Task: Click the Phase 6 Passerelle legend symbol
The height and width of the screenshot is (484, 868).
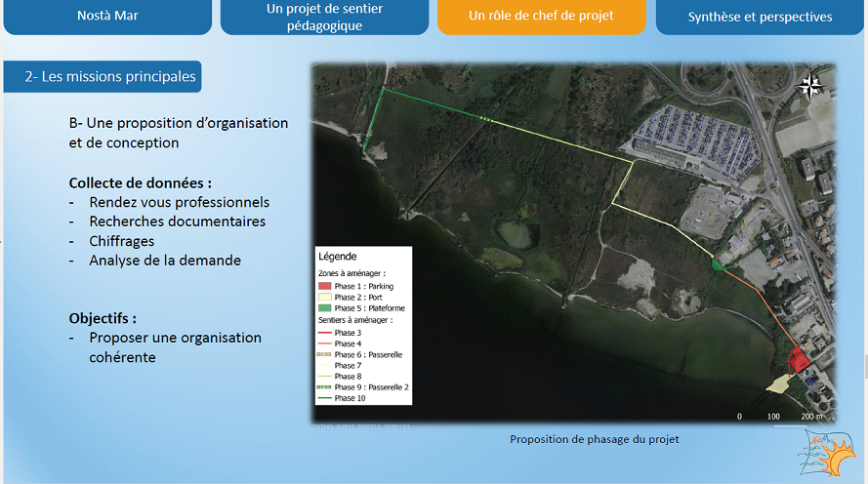Action: pyautogui.click(x=325, y=355)
